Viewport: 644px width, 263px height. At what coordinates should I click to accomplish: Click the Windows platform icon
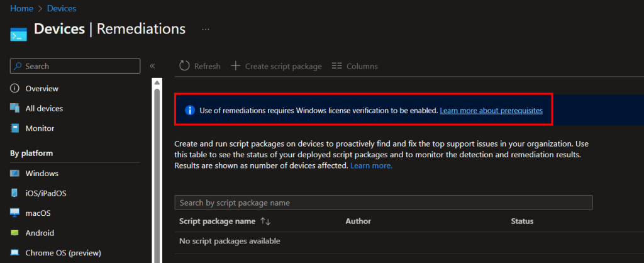tap(15, 174)
